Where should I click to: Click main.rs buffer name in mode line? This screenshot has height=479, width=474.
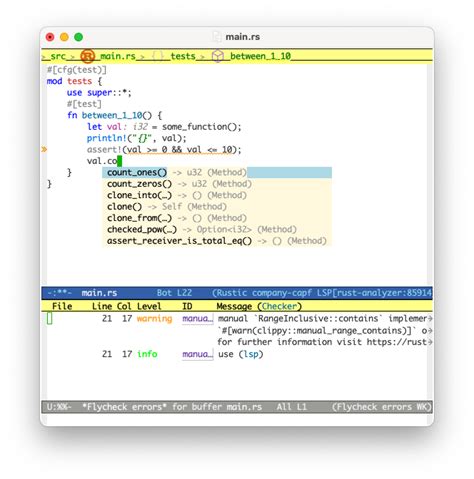pos(99,293)
